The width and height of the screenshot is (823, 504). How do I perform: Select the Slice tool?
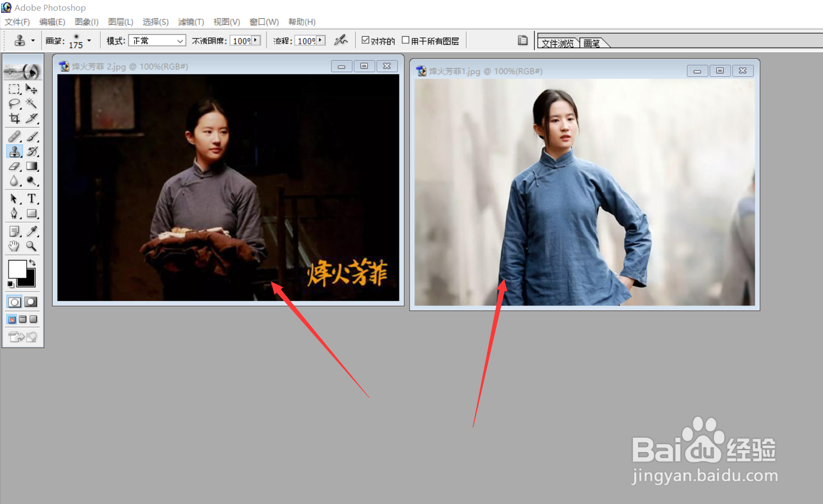tap(32, 118)
